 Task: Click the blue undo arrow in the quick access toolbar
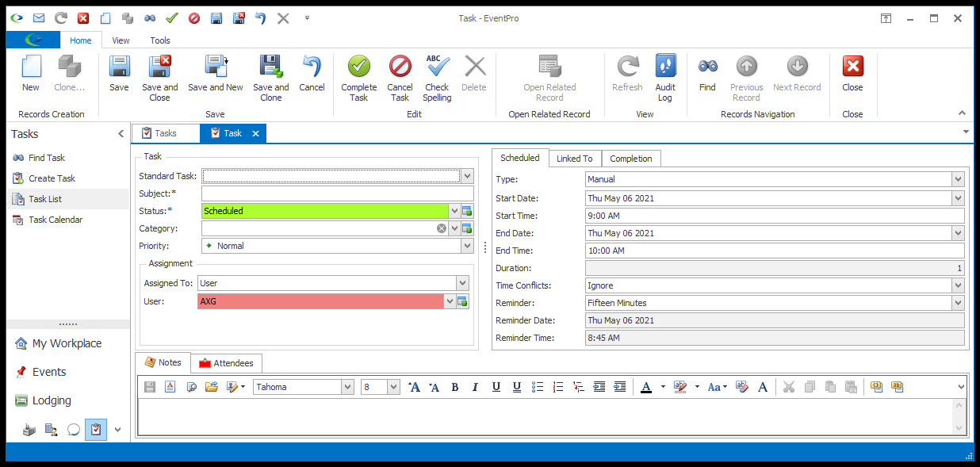(x=260, y=17)
